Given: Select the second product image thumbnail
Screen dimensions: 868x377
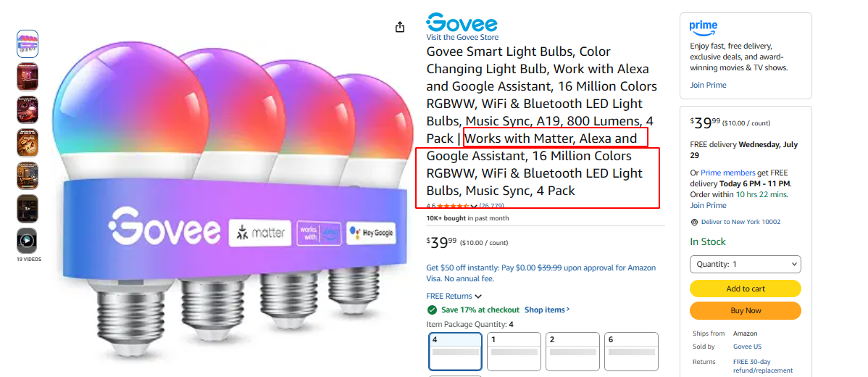Looking at the screenshot, I should [x=28, y=77].
